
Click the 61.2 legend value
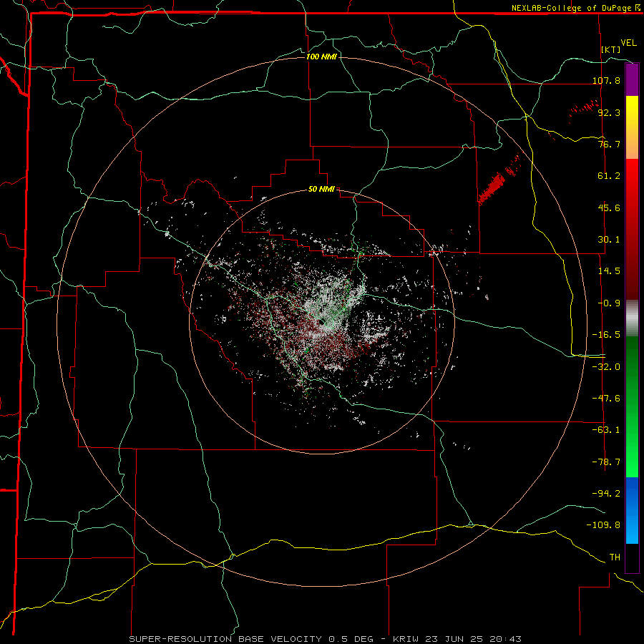coord(609,176)
